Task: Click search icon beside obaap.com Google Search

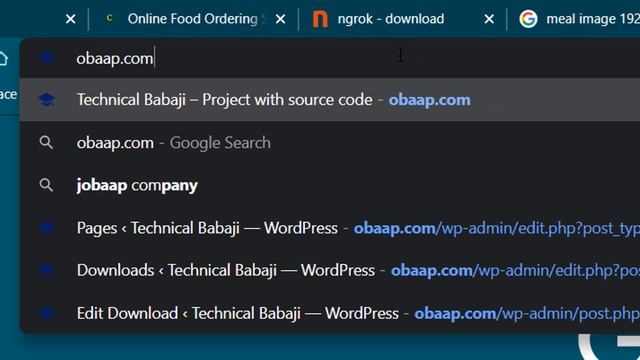Action: [46, 142]
